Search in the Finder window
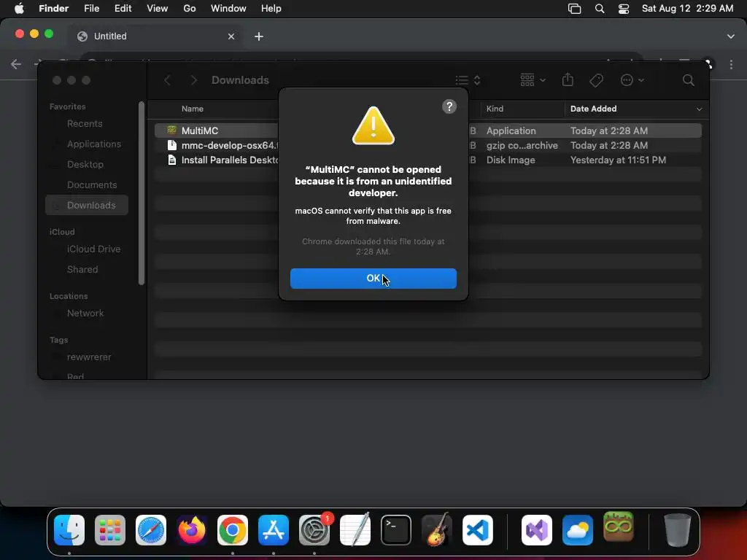This screenshot has width=747, height=560. coord(689,80)
